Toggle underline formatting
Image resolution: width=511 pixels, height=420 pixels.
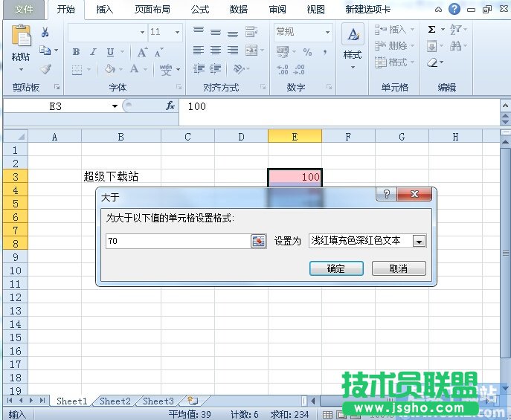(x=110, y=52)
